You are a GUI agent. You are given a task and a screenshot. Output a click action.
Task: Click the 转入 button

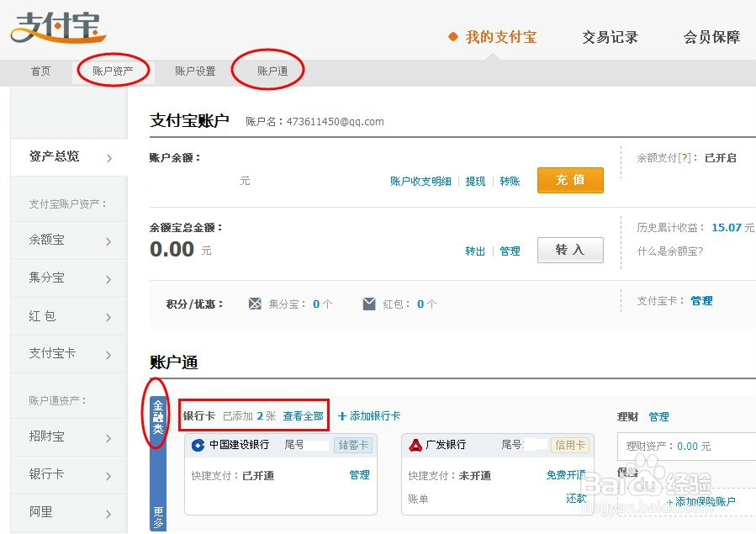click(570, 250)
